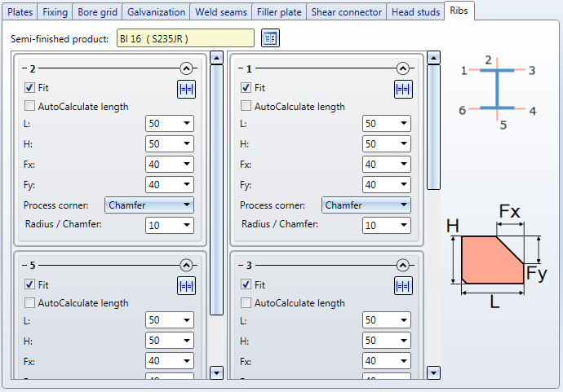Image resolution: width=563 pixels, height=392 pixels.
Task: Collapse the rib 3 section
Action: [402, 266]
